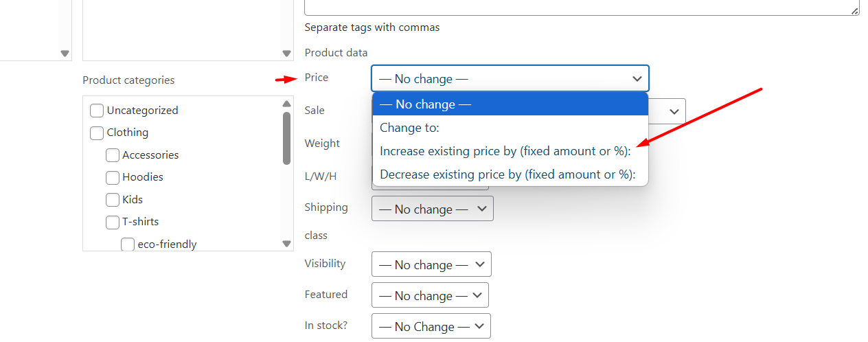Image resolution: width=868 pixels, height=342 pixels.
Task: Click the 'Weight' field label
Action: pyautogui.click(x=322, y=144)
